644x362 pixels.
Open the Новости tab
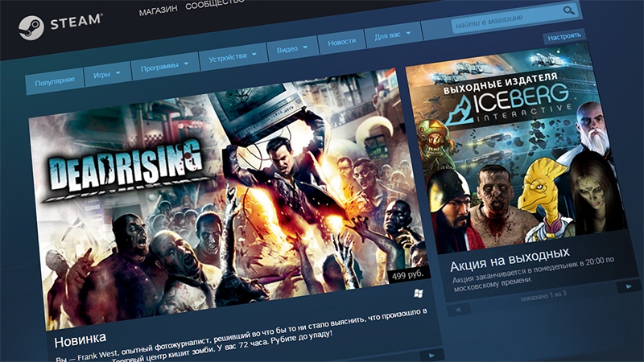click(x=341, y=42)
